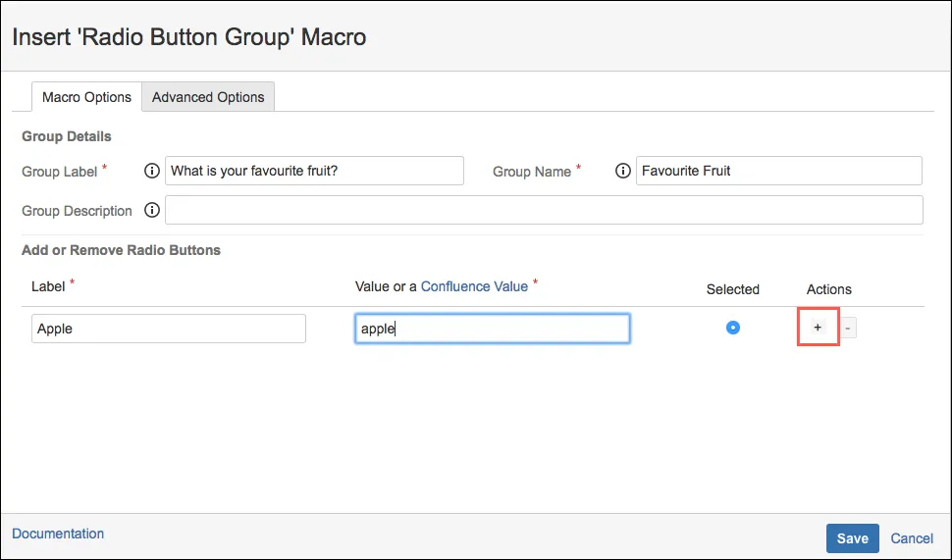Select the 'Group Details' heading
This screenshot has height=560, width=952.
tap(67, 136)
